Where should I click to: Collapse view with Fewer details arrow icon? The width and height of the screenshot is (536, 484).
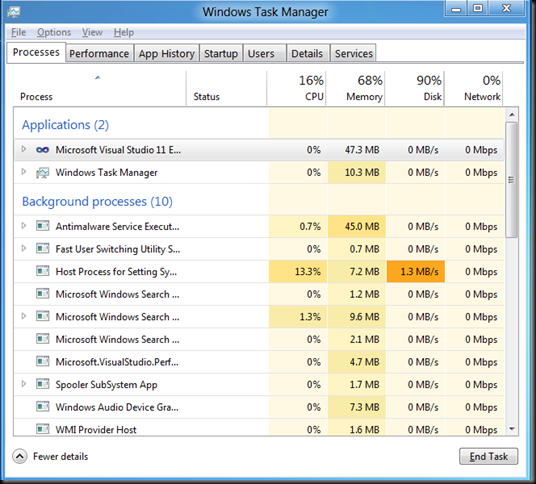20,456
